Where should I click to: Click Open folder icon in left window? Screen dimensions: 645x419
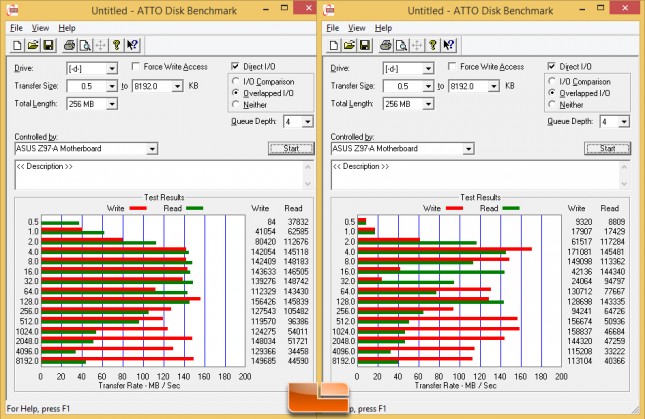click(x=33, y=45)
